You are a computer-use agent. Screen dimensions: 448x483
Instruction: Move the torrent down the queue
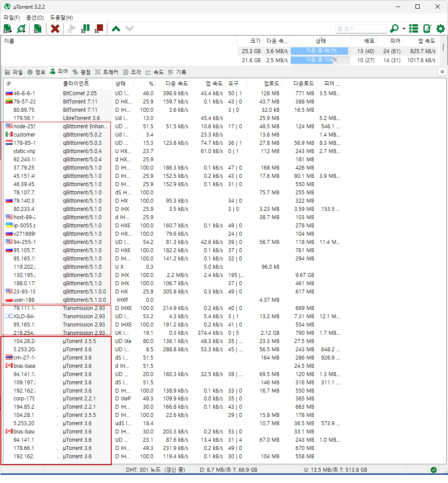point(129,29)
